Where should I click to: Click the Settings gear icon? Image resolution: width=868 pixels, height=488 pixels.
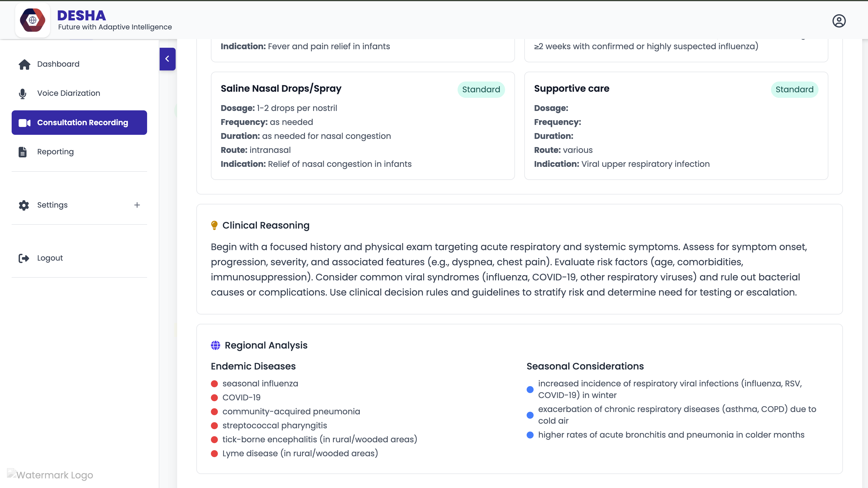pos(24,205)
